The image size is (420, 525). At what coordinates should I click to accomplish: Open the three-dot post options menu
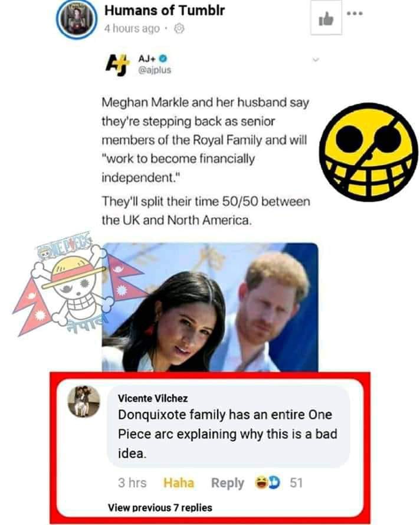pos(355,14)
